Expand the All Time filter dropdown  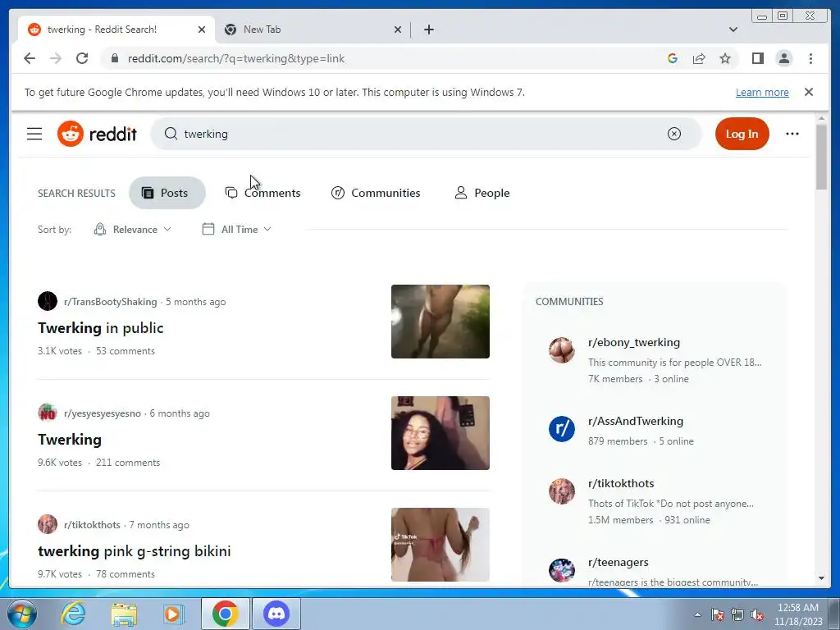[x=237, y=230]
